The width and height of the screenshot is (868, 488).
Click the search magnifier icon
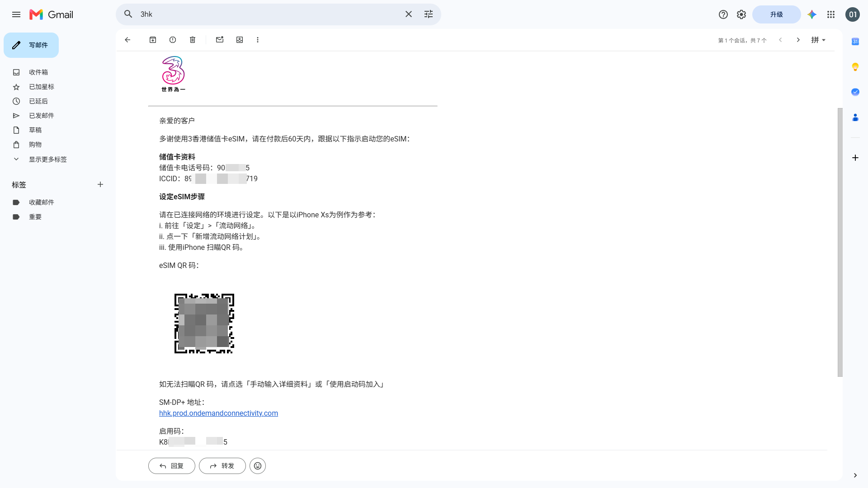tap(128, 14)
